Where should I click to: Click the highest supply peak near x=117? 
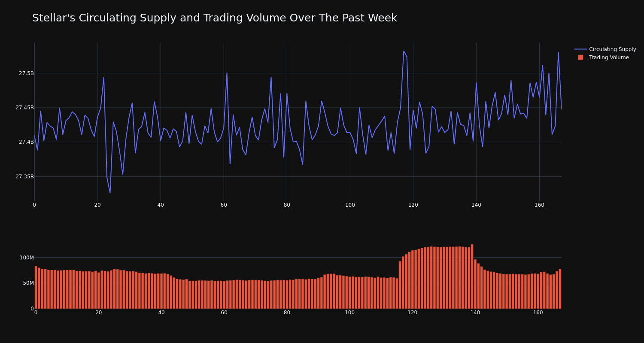click(404, 51)
